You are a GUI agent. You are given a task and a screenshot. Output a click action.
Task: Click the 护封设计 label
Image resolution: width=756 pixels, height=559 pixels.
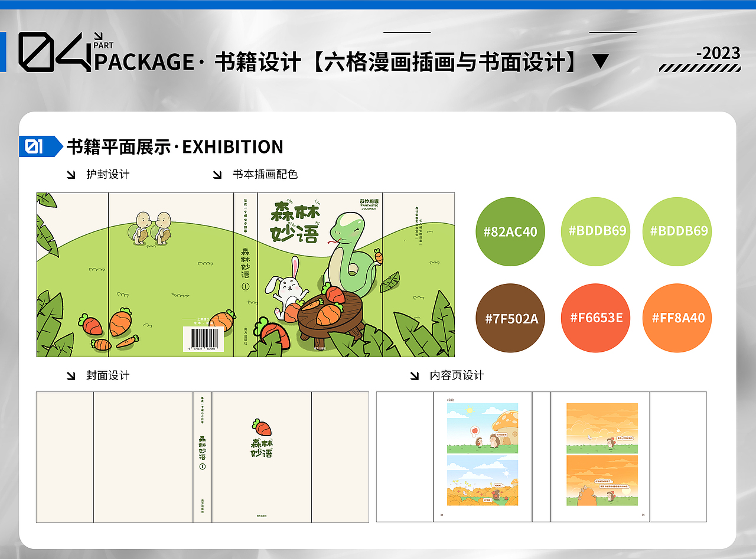[107, 175]
